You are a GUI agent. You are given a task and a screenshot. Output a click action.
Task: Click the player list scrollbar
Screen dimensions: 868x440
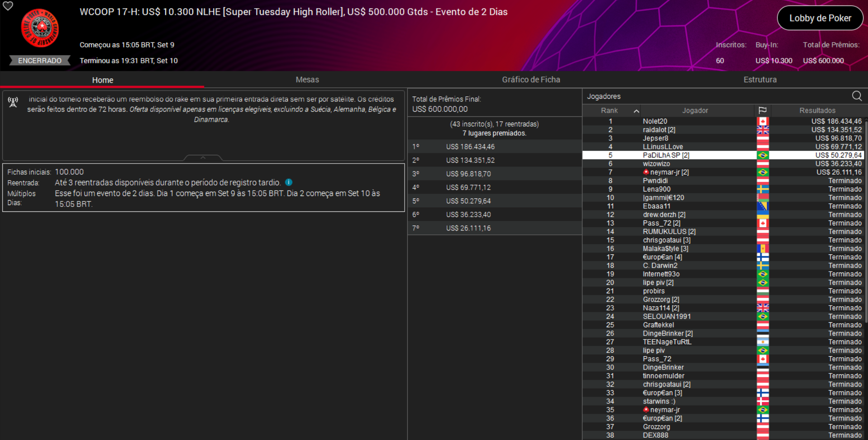pos(865,226)
